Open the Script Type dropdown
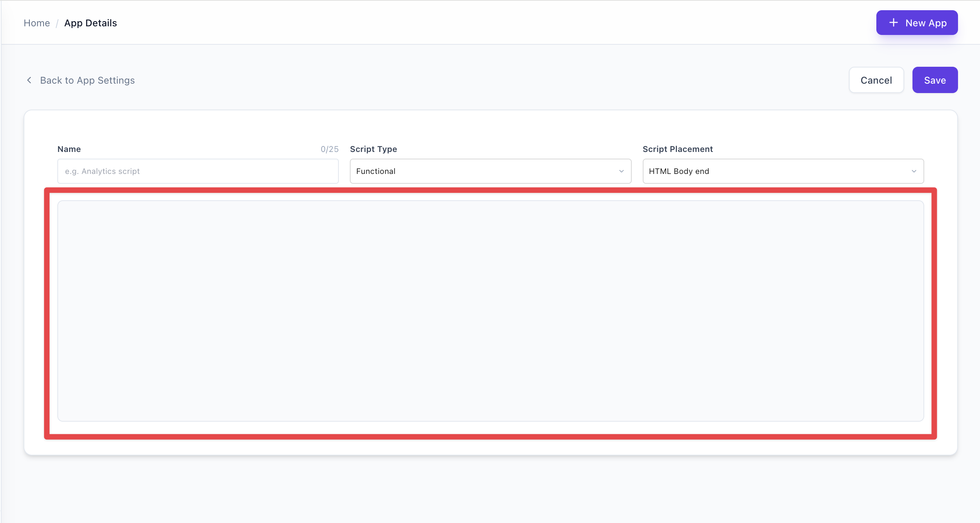 pos(490,171)
